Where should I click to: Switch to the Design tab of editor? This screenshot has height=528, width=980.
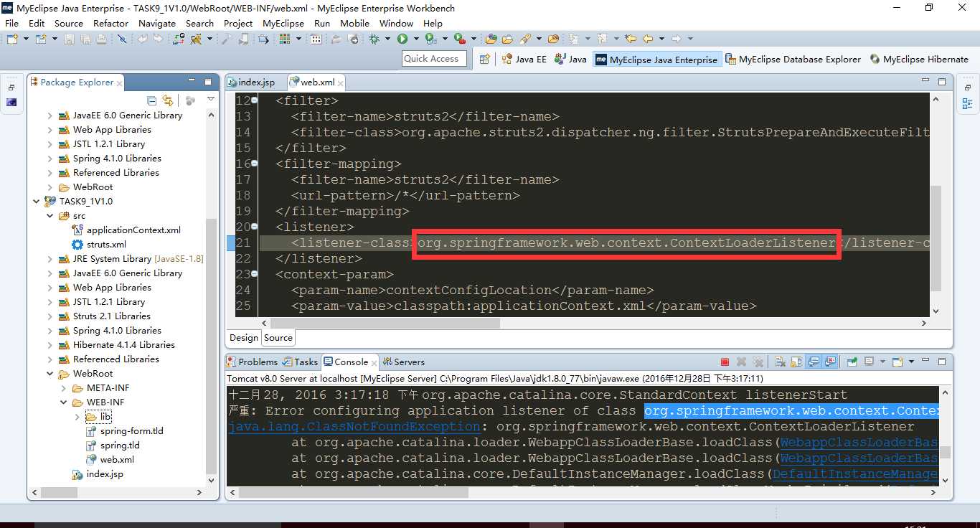[x=243, y=338]
